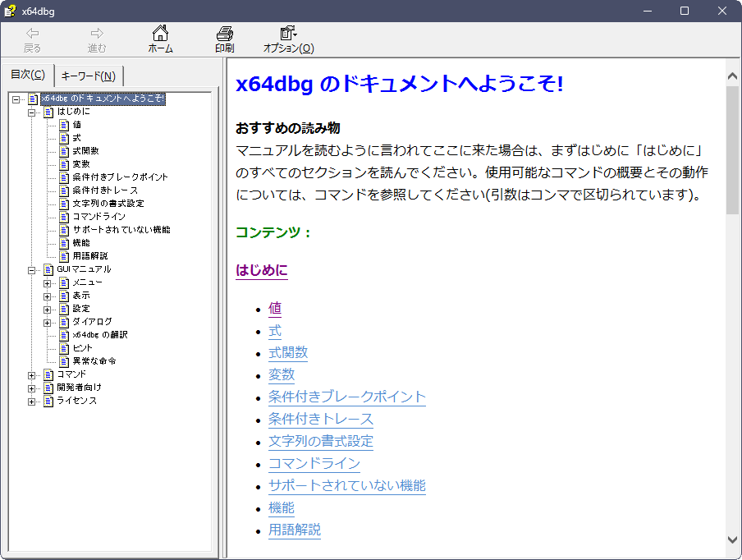Image resolution: width=742 pixels, height=560 pixels.
Task: Click page icon beside GUIマニュアル node
Action: (48, 269)
